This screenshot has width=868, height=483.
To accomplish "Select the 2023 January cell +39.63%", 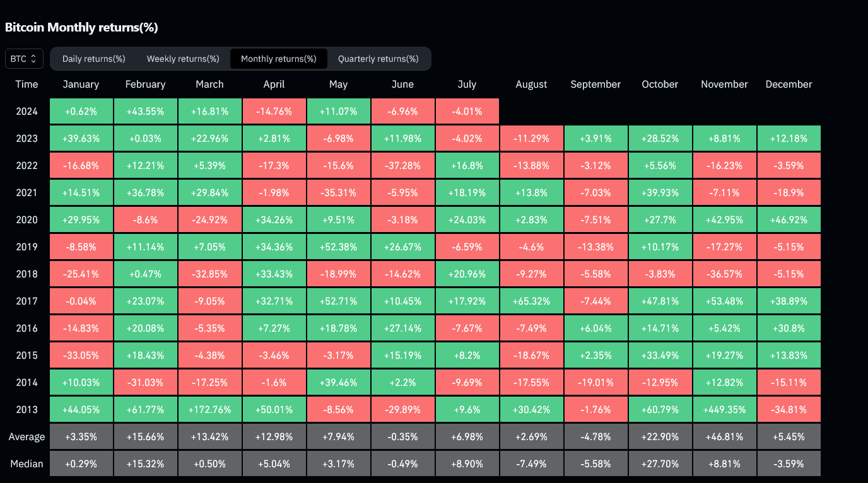I will coord(81,138).
